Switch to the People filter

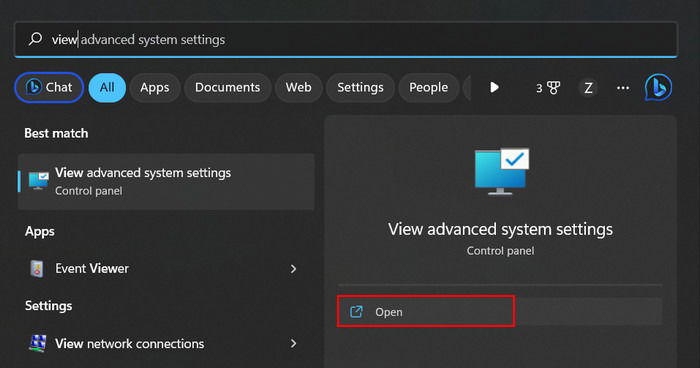tap(429, 88)
